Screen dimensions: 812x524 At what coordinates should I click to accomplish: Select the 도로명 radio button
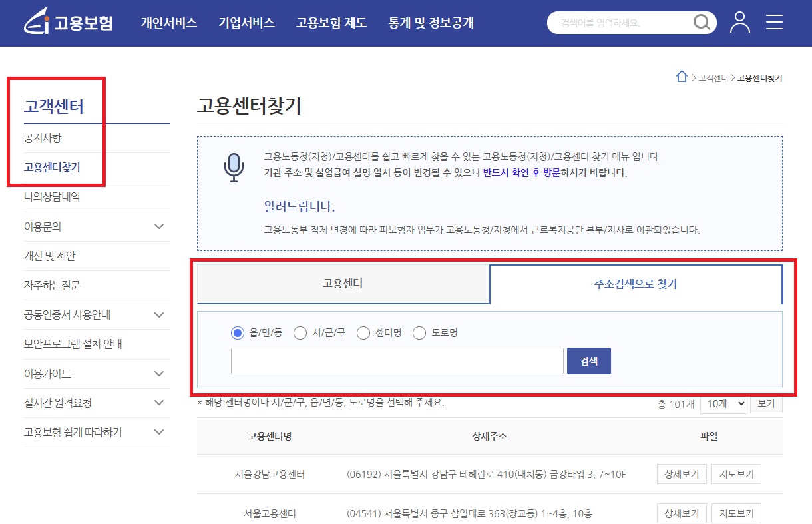[x=419, y=333]
